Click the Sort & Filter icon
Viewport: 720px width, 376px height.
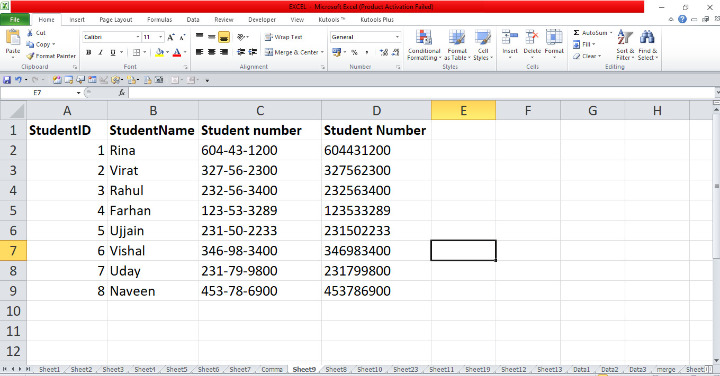coord(625,38)
